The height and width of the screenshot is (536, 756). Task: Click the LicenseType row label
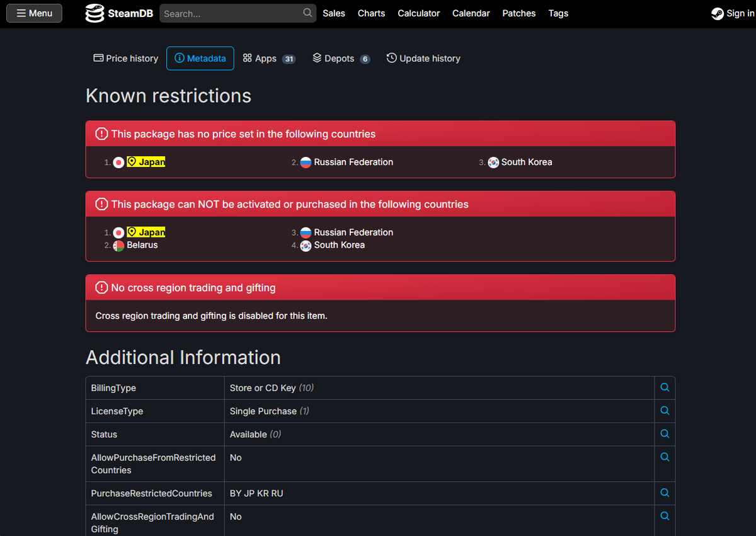tap(117, 411)
